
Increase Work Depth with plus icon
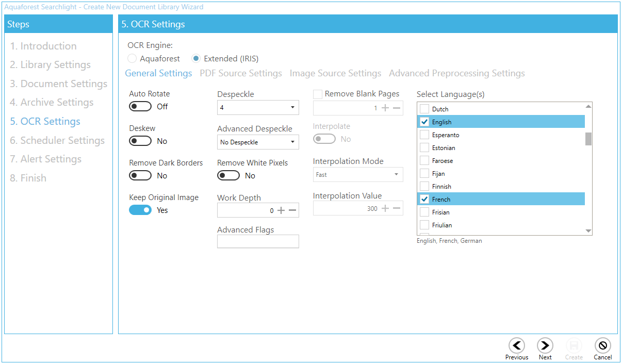281,210
